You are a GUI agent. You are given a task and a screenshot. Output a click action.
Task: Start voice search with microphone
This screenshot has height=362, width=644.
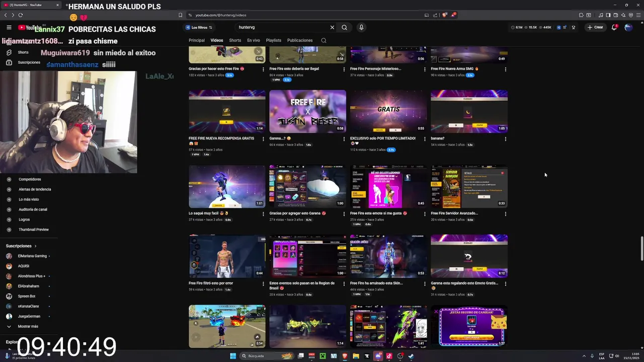click(x=361, y=27)
